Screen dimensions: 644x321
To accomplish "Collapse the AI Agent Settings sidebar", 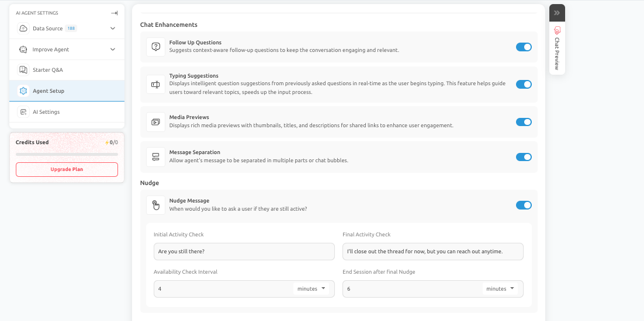I will click(114, 13).
